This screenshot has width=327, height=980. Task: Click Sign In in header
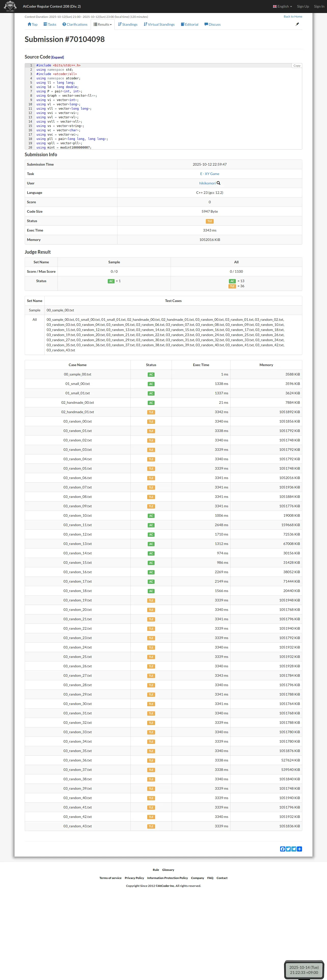click(x=319, y=6)
